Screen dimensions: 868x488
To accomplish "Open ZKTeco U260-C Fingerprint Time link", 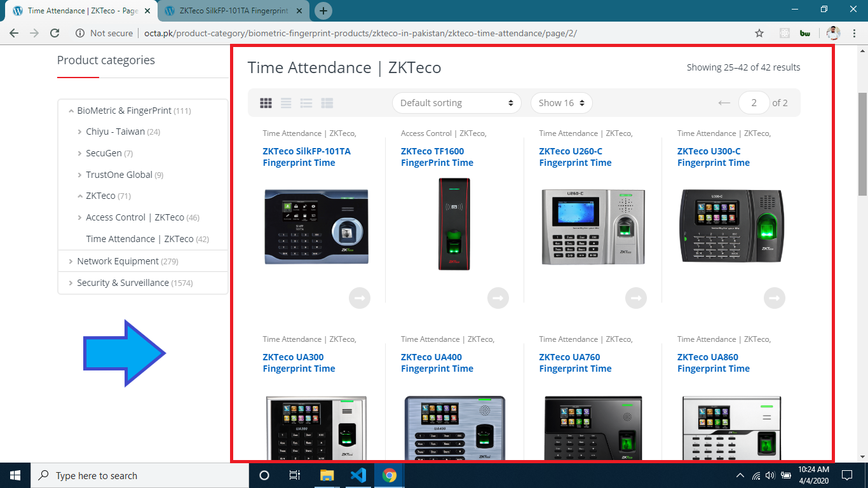I will click(x=575, y=157).
